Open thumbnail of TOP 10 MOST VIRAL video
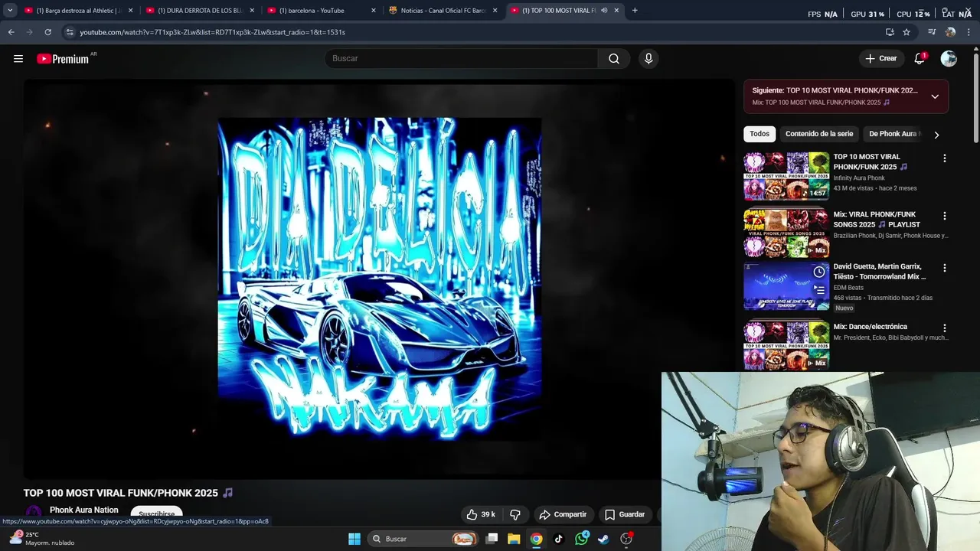Screen dimensions: 980x551 [x=786, y=176]
